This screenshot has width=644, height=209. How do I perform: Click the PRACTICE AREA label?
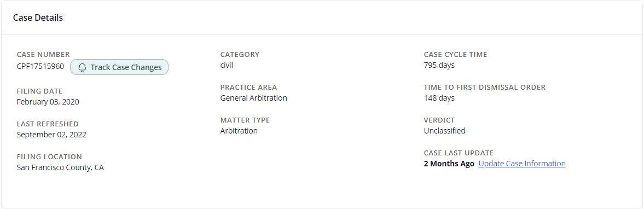pyautogui.click(x=248, y=87)
